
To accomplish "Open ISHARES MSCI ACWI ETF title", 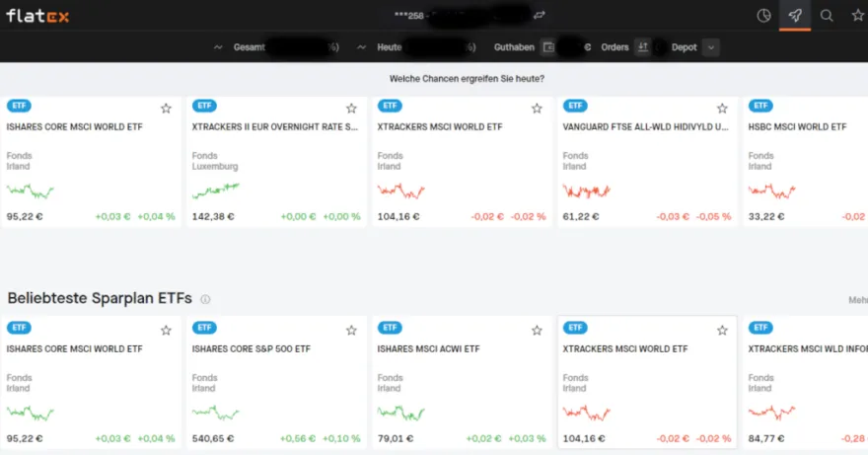I will (x=428, y=349).
